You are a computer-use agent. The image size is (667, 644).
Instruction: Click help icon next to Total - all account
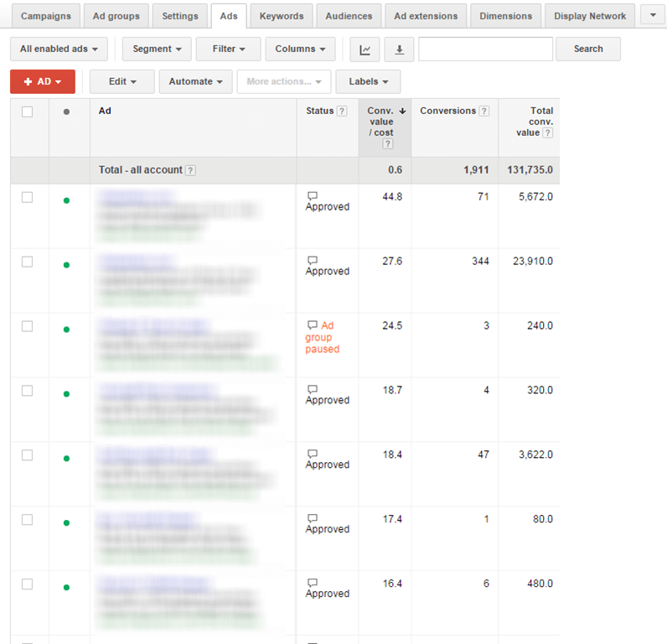pyautogui.click(x=190, y=170)
